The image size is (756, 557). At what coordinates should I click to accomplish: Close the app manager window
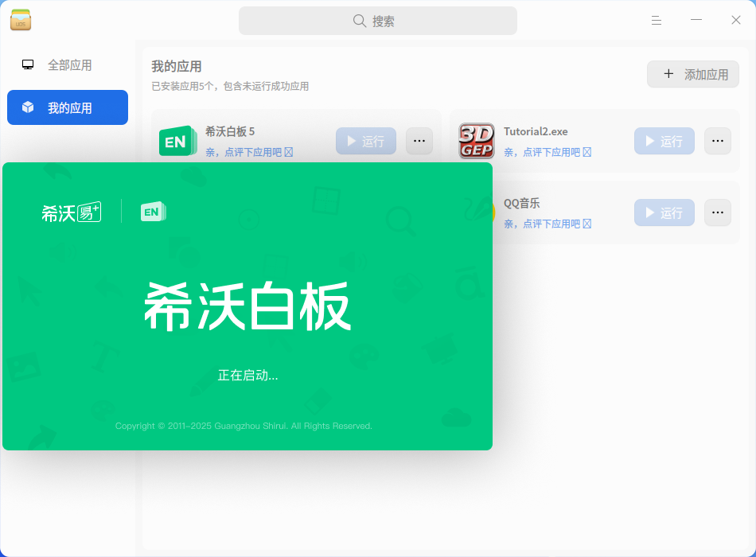pyautogui.click(x=736, y=20)
